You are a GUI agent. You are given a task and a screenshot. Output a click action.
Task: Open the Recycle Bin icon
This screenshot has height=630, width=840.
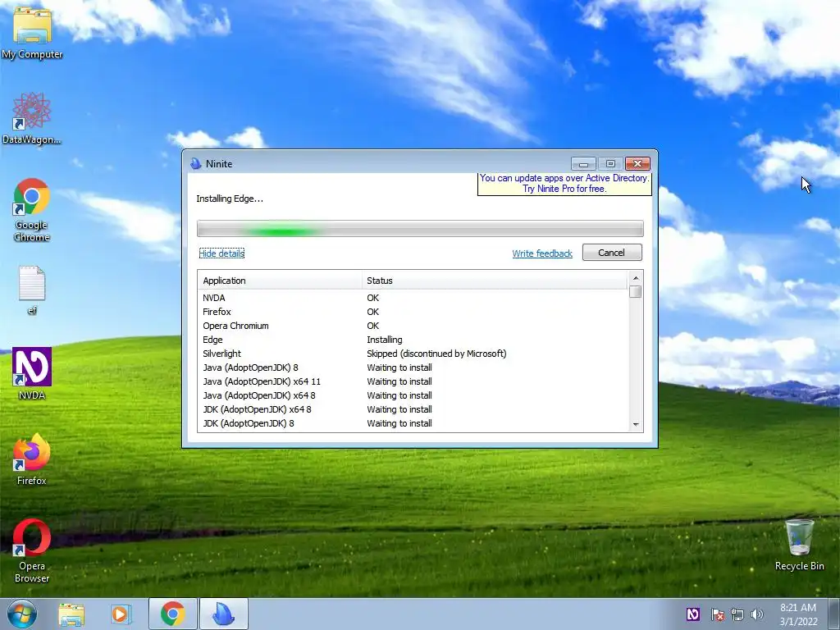pyautogui.click(x=799, y=545)
